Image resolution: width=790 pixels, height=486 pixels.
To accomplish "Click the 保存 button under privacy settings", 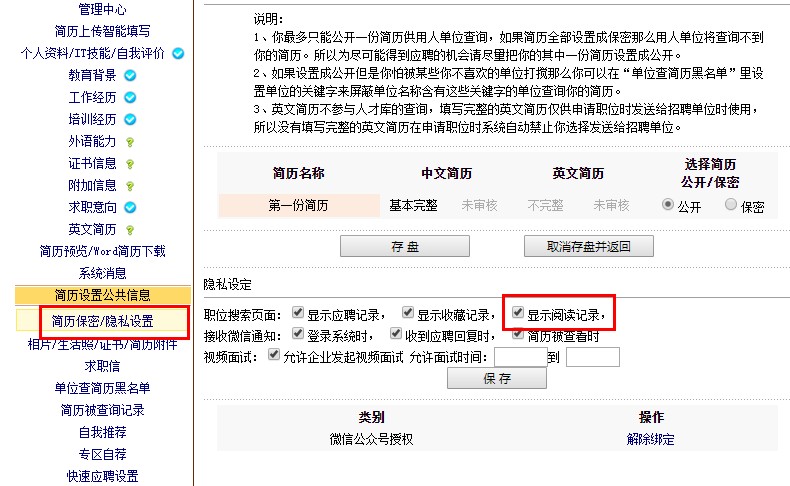I will tap(497, 378).
